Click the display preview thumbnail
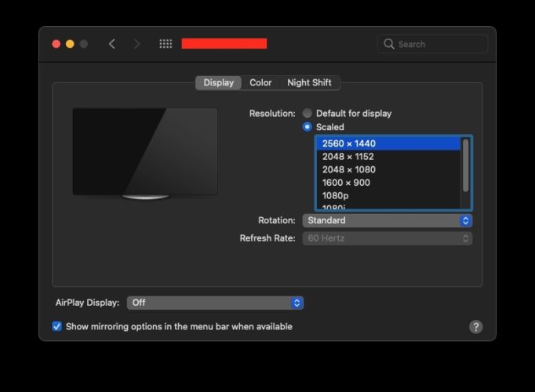This screenshot has height=392, width=535. pos(145,154)
